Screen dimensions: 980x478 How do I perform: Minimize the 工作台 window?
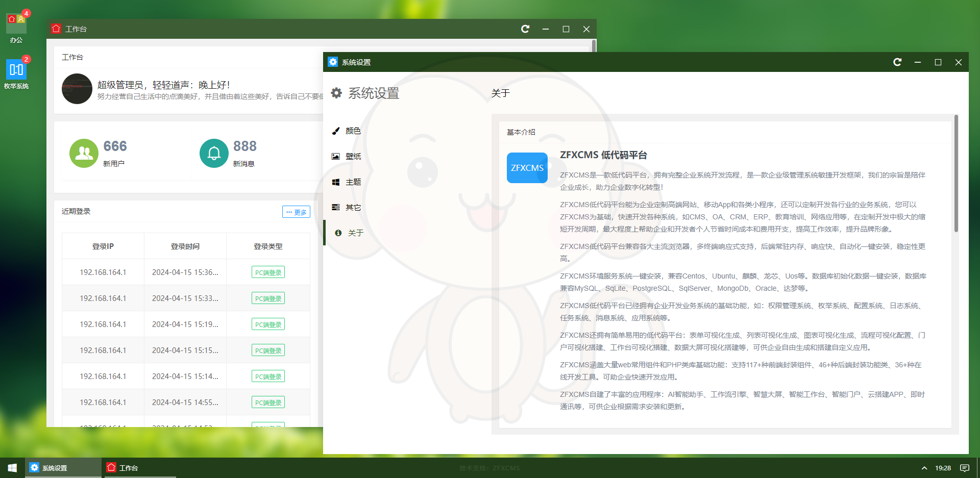click(546, 29)
